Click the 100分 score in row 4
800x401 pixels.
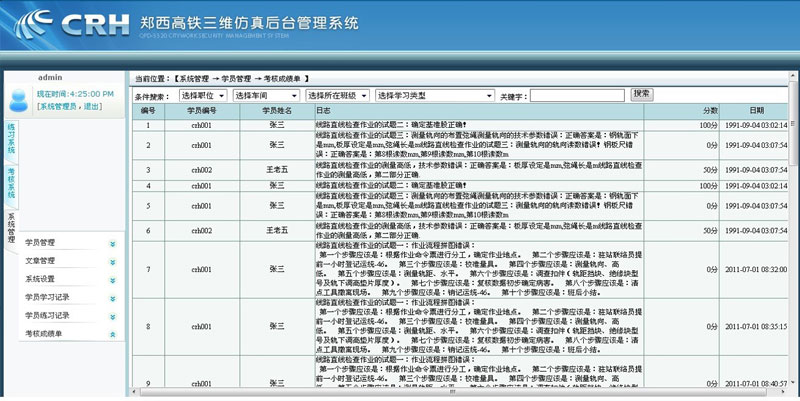pyautogui.click(x=708, y=186)
